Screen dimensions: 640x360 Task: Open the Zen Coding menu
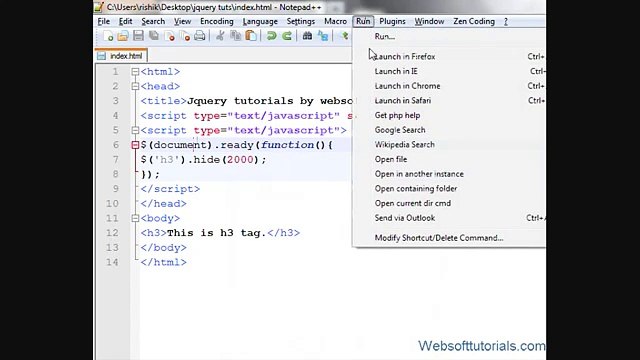coord(474,21)
